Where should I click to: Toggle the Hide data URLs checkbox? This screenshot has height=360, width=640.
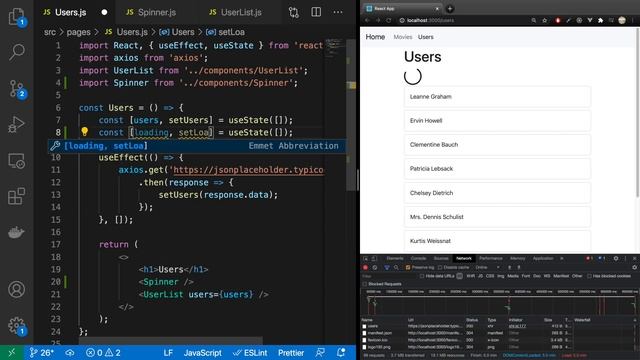click(x=422, y=276)
